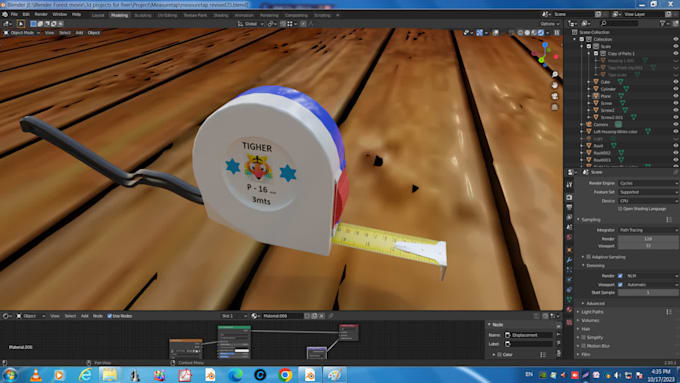
Task: Enable the Motion Blur checkbox
Action: (584, 346)
